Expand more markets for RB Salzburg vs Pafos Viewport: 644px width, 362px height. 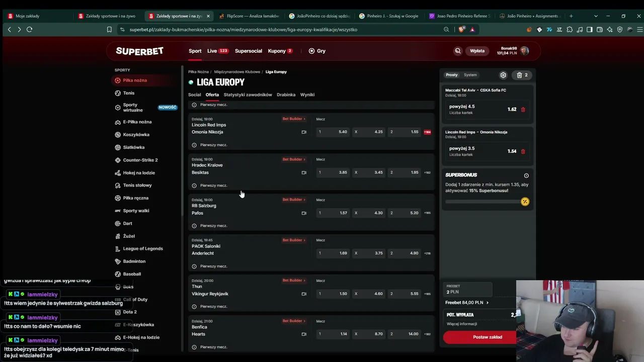(427, 213)
